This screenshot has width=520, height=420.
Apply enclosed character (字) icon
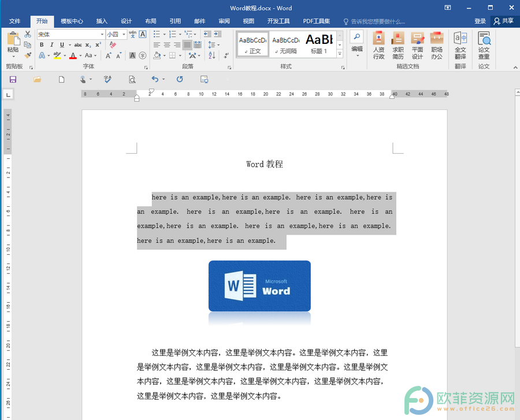pos(143,55)
